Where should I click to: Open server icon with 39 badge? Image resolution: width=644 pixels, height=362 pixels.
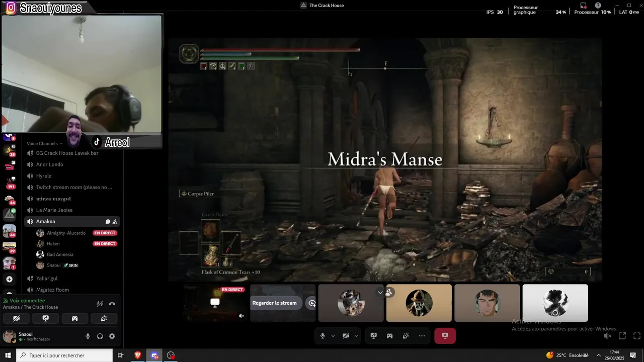(x=10, y=247)
